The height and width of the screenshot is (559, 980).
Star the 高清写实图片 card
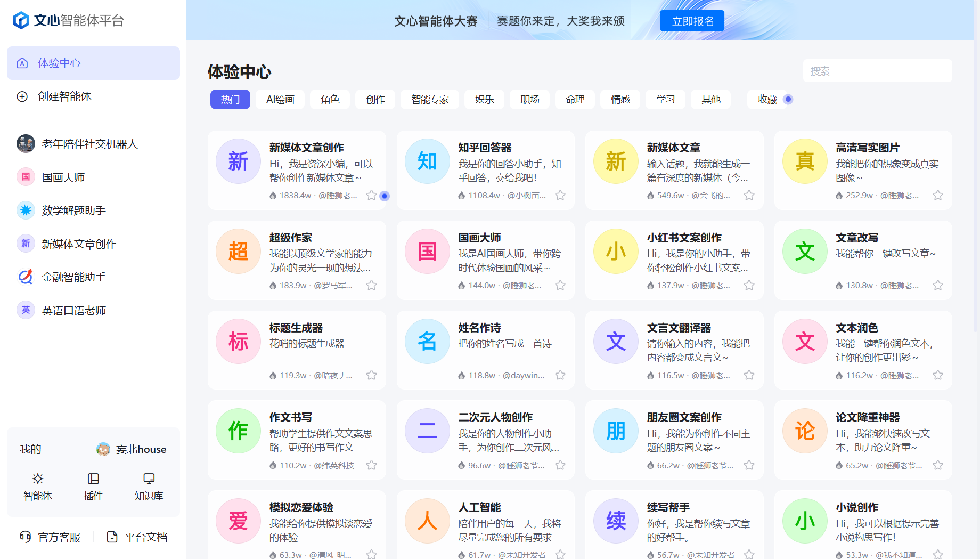(x=938, y=196)
